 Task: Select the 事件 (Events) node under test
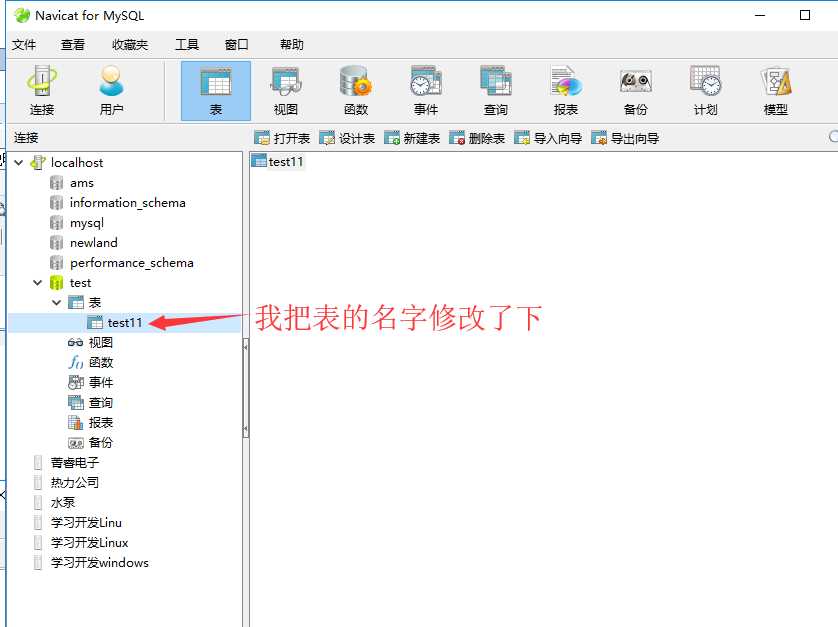click(100, 382)
